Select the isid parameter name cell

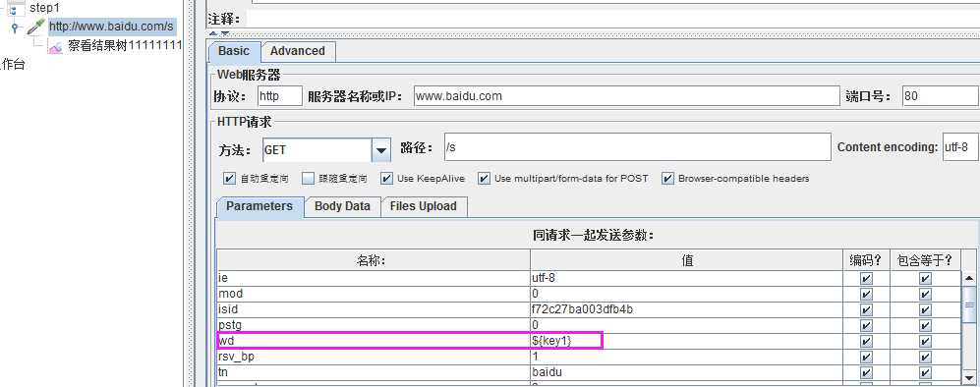(x=374, y=309)
